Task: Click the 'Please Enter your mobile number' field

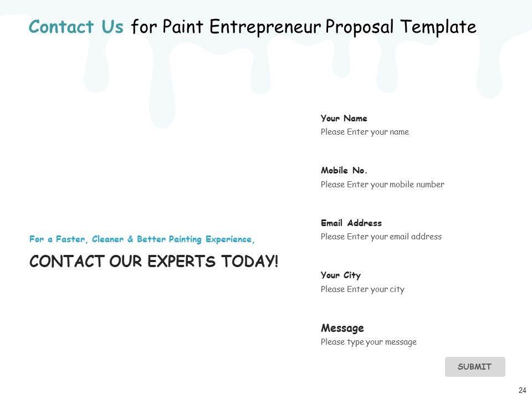Action: pyautogui.click(x=382, y=185)
